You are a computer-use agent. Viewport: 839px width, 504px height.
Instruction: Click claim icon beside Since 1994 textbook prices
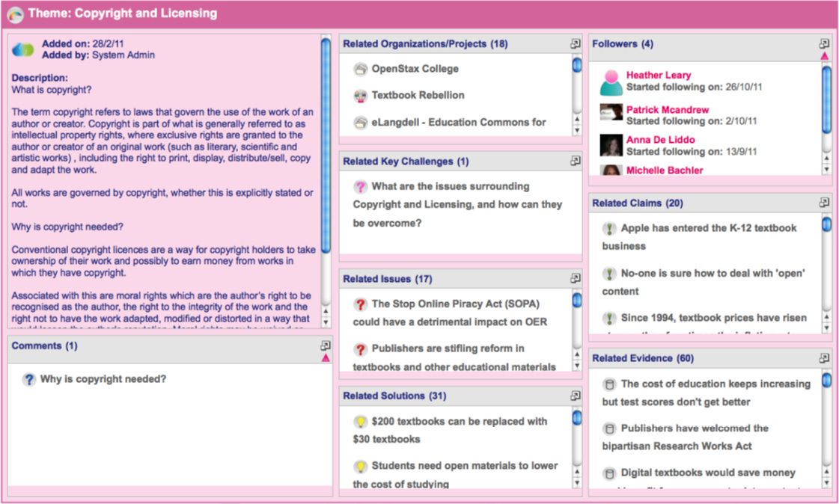pos(609,319)
